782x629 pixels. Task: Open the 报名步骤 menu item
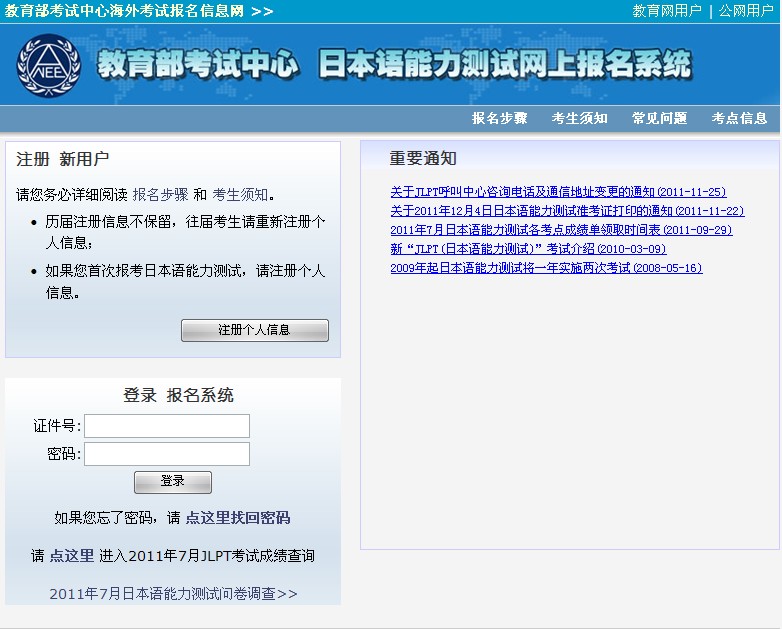pyautogui.click(x=499, y=118)
